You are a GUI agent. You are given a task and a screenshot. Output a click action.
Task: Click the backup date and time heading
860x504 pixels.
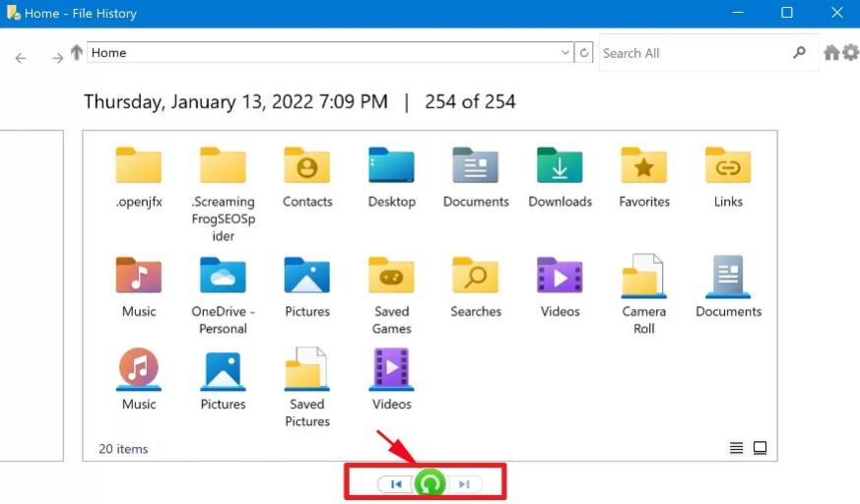tap(235, 102)
